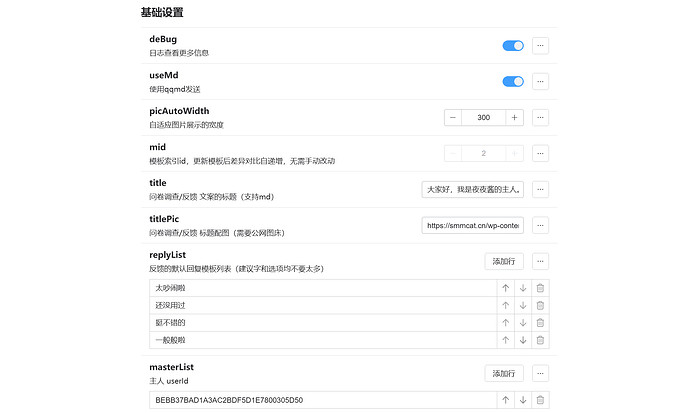
Task: Click the mid minus stepper button
Action: 453,154
